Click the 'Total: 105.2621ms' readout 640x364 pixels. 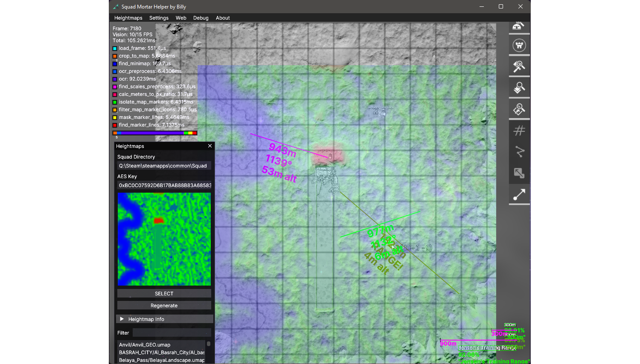[x=134, y=40]
